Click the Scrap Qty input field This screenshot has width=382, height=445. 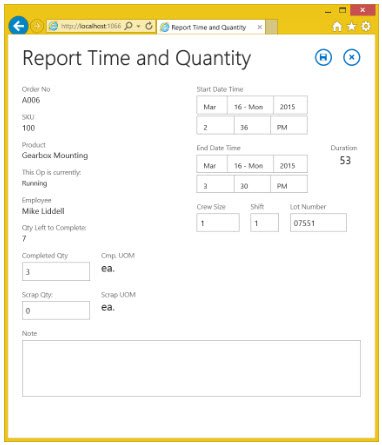click(x=56, y=310)
